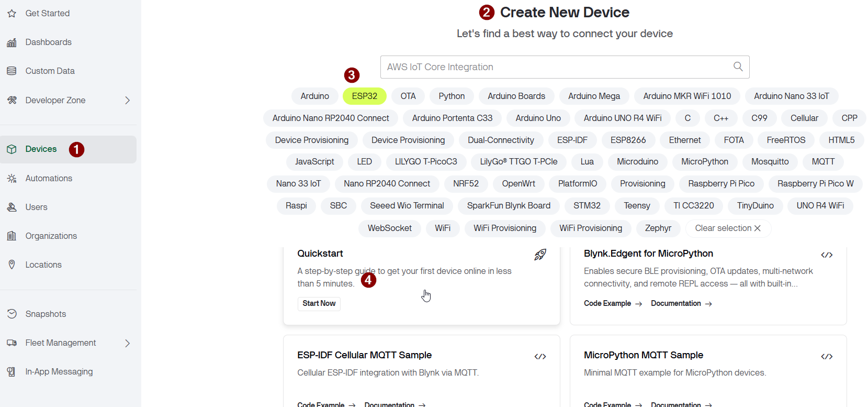Click the Snapshots icon in sidebar
The width and height of the screenshot is (868, 407).
tap(12, 314)
